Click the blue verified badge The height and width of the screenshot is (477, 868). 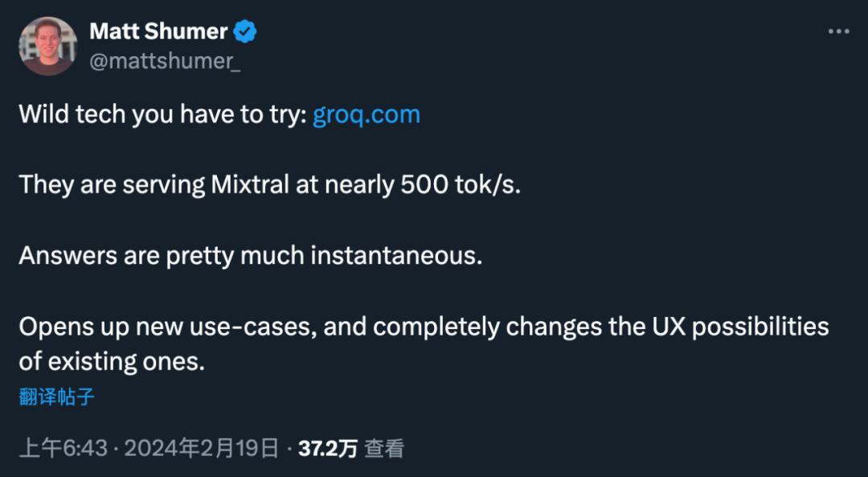click(245, 32)
